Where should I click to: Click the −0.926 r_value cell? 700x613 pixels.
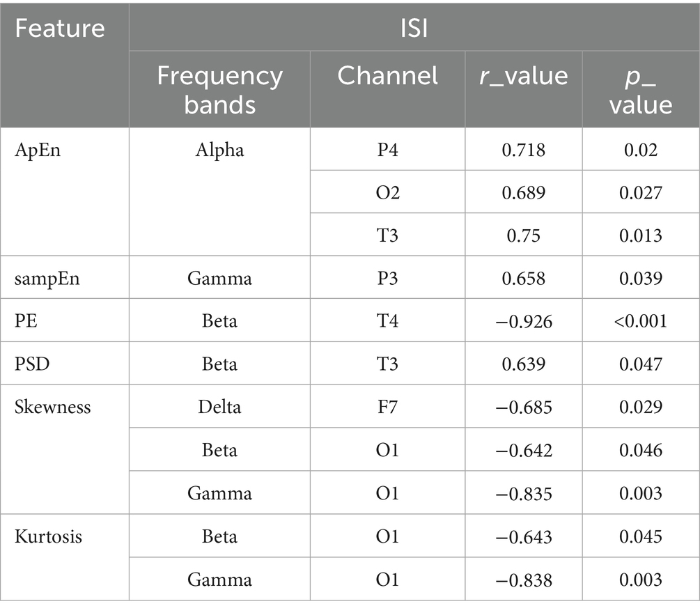524,321
